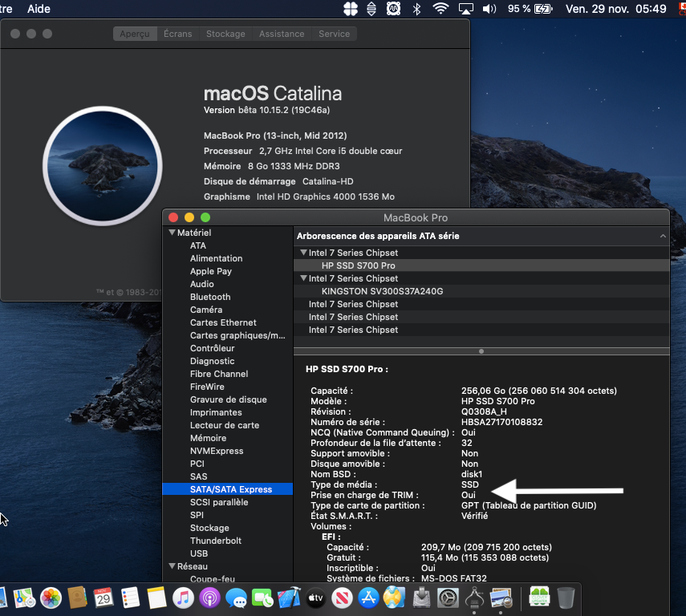
Task: Open the Service tab
Action: pyautogui.click(x=335, y=34)
